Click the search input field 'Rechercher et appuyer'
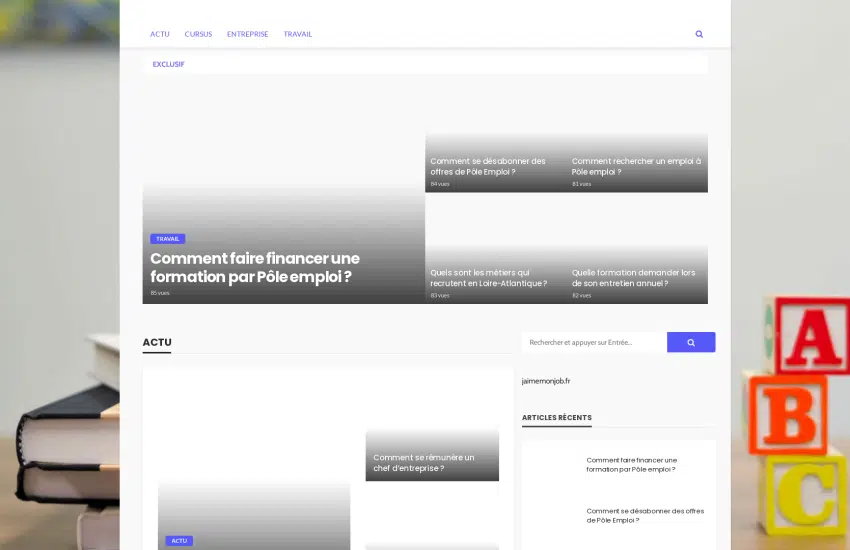 click(x=594, y=342)
